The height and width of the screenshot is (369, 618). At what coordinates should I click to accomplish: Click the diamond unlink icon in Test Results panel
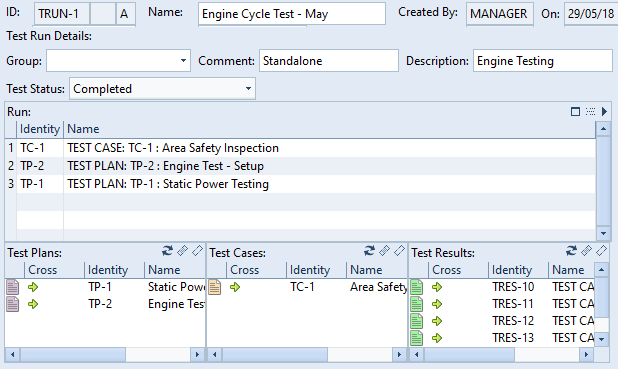tap(601, 251)
